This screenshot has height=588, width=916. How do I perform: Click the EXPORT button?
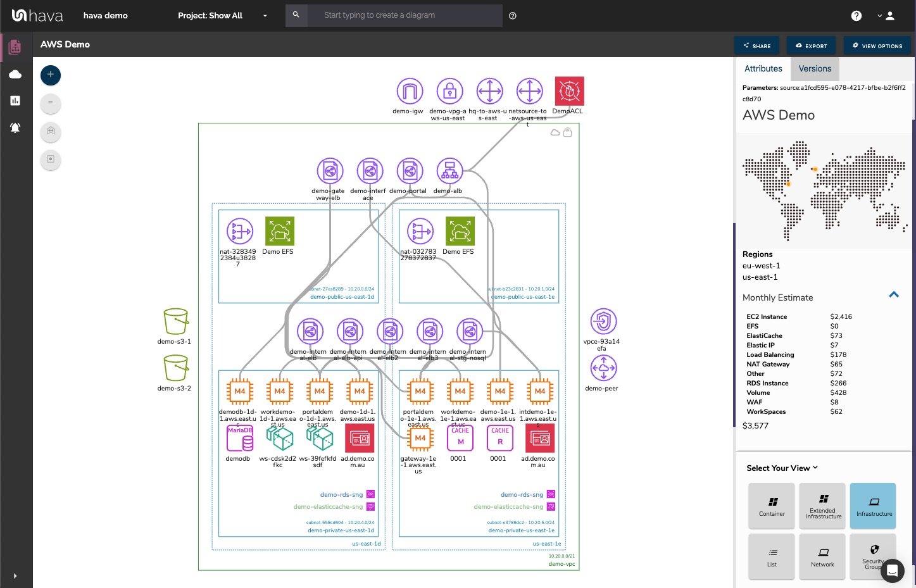point(811,45)
